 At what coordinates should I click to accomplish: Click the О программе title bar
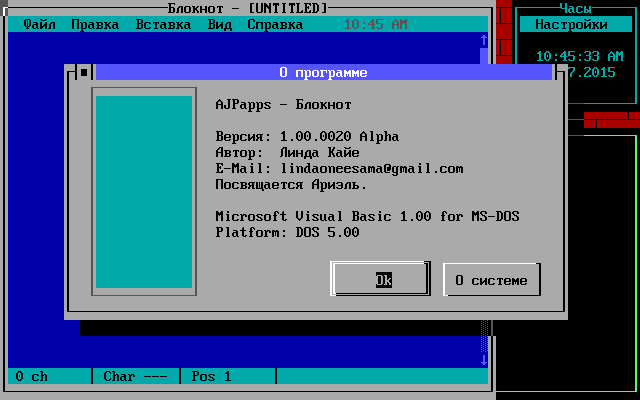(x=324, y=73)
